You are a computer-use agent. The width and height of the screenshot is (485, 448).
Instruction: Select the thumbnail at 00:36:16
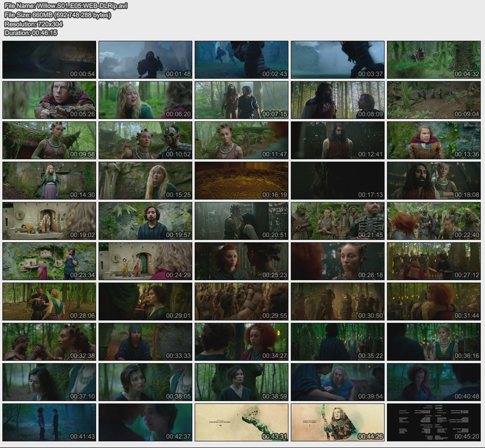tap(434, 342)
